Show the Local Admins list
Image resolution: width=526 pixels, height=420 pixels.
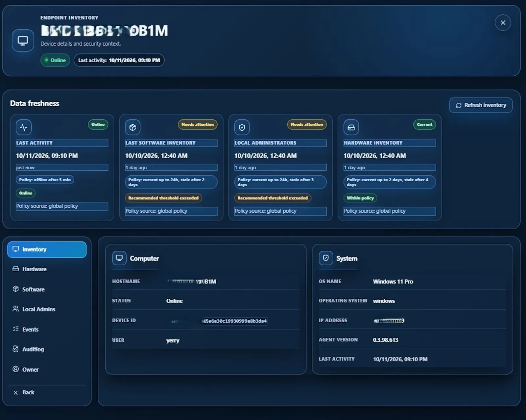[x=47, y=309]
